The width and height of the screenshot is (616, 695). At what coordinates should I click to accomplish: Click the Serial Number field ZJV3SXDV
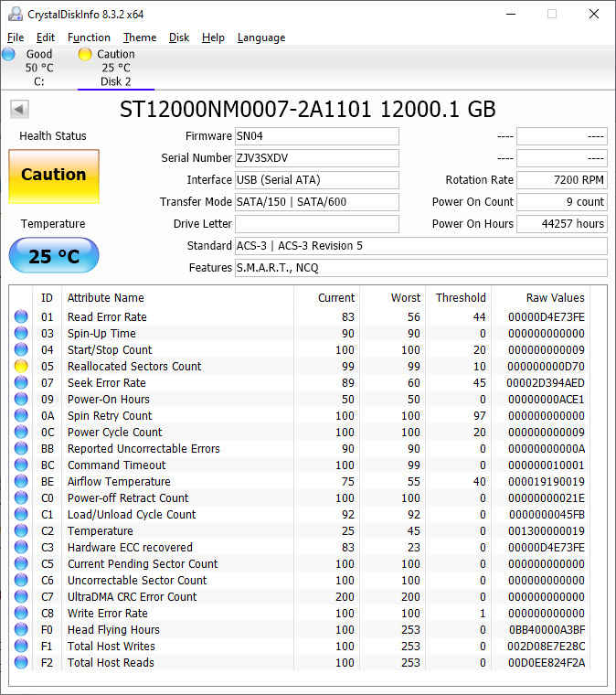pos(316,158)
